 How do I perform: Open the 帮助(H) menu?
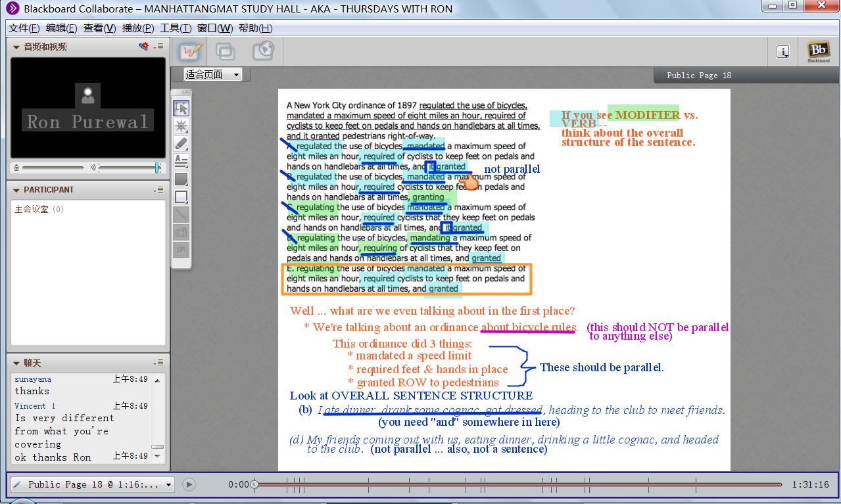coord(255,28)
